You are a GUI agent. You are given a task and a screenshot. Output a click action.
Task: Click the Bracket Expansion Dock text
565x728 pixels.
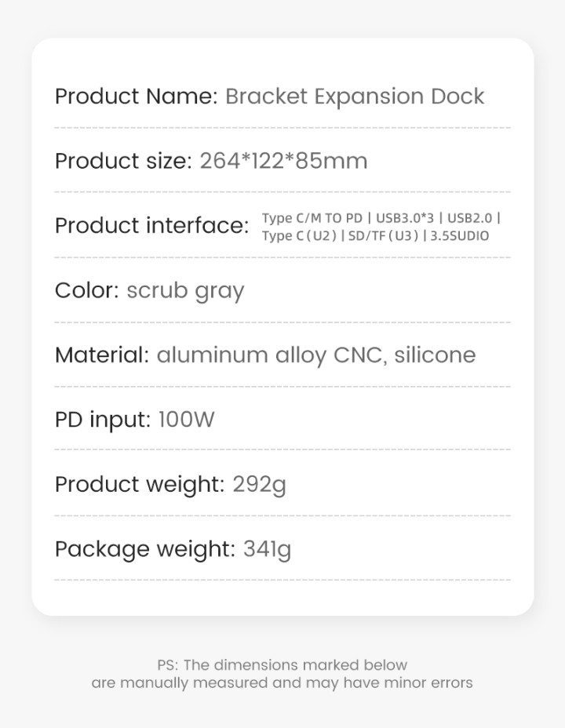coord(355,96)
